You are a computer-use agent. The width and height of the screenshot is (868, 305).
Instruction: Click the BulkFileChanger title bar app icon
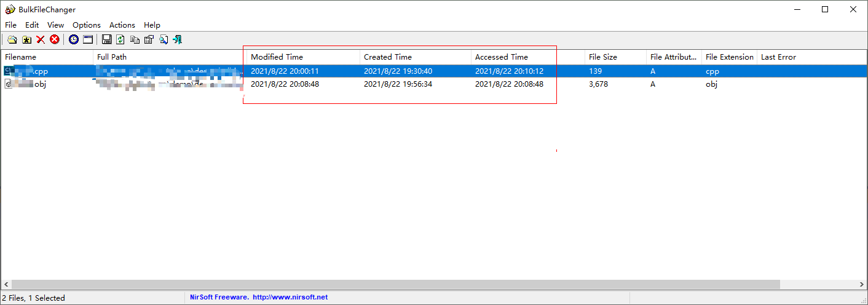(10, 9)
